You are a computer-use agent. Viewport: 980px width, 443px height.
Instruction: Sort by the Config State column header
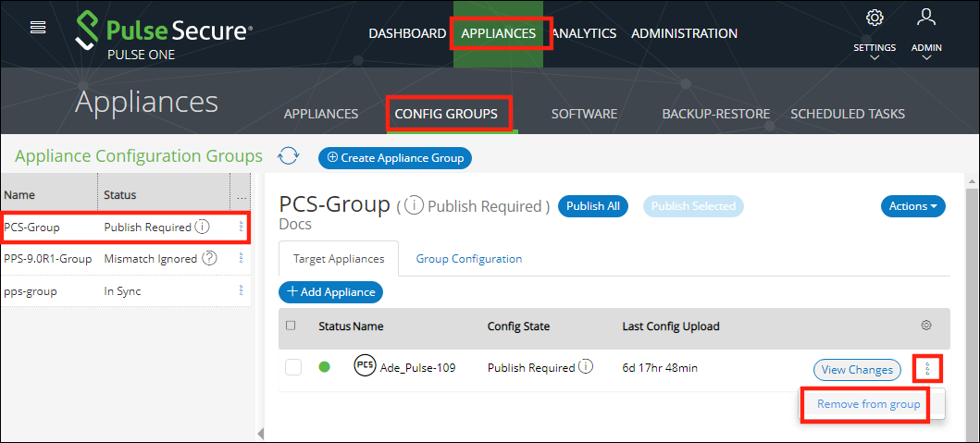coord(519,326)
